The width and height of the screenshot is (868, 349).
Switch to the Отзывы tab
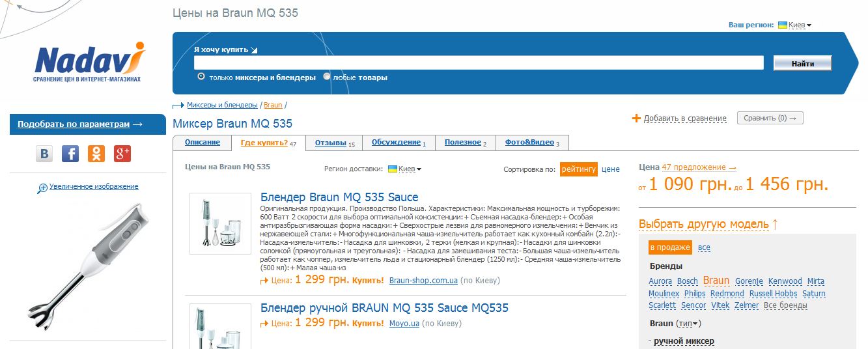[330, 143]
